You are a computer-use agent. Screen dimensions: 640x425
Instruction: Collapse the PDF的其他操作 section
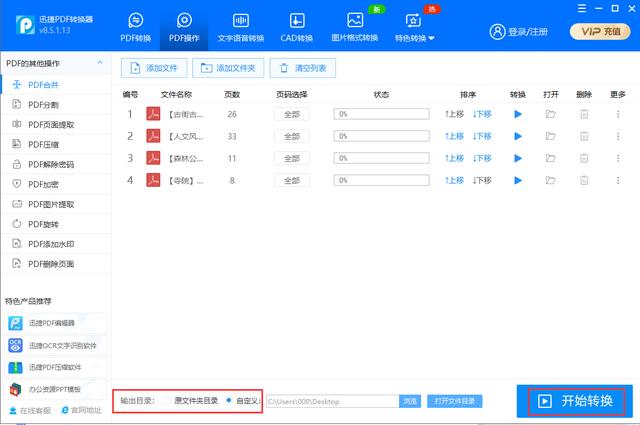100,63
